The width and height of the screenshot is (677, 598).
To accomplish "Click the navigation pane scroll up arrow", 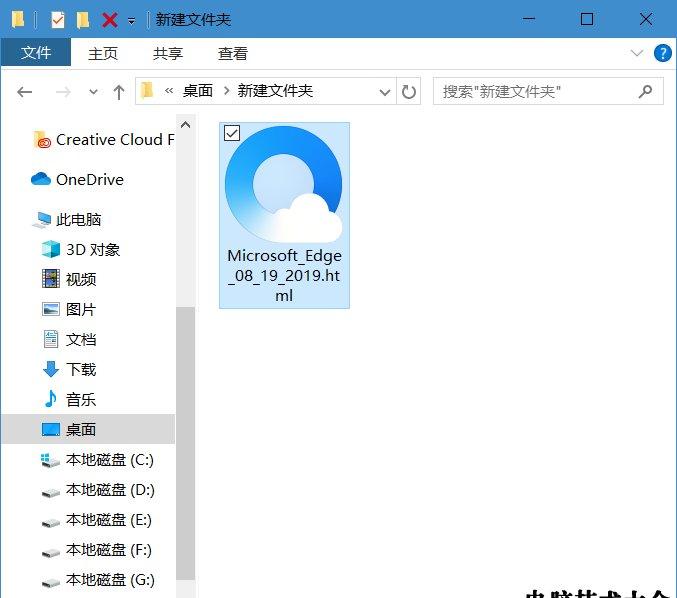I will tap(186, 125).
